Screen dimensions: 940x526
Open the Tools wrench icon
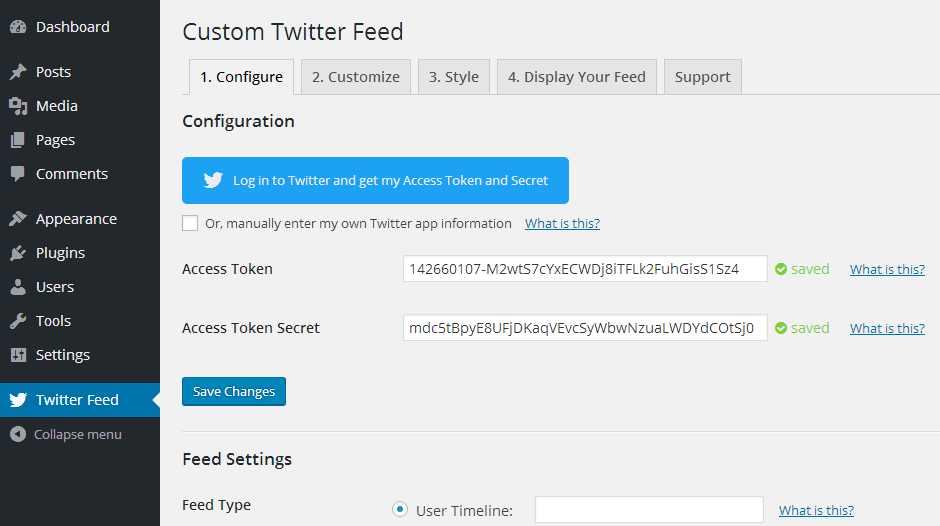pyautogui.click(x=18, y=321)
